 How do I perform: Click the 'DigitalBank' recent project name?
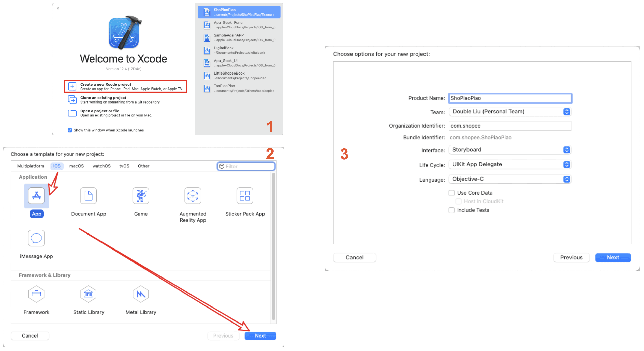224,48
